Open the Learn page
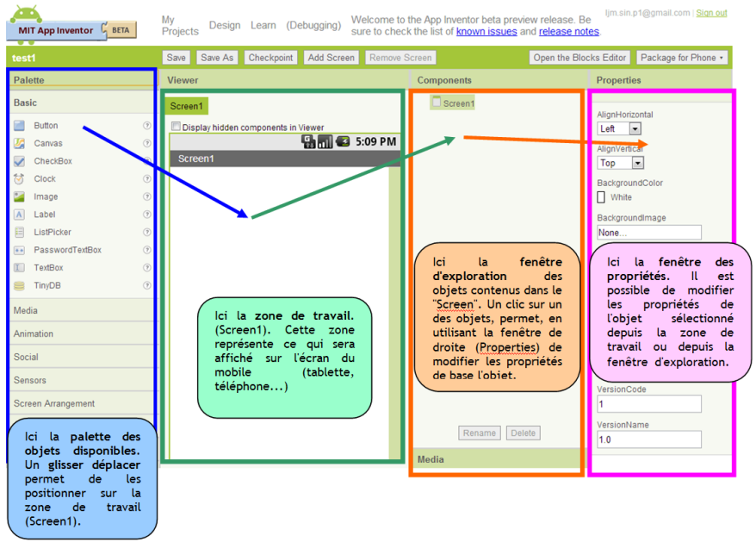This screenshot has width=756, height=542. coord(263,25)
